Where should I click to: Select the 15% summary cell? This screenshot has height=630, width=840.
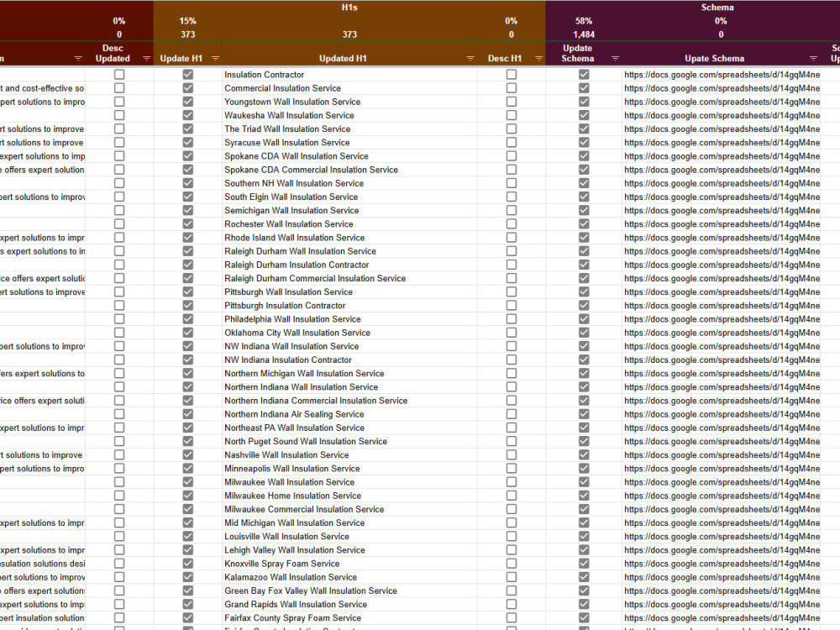187,21
